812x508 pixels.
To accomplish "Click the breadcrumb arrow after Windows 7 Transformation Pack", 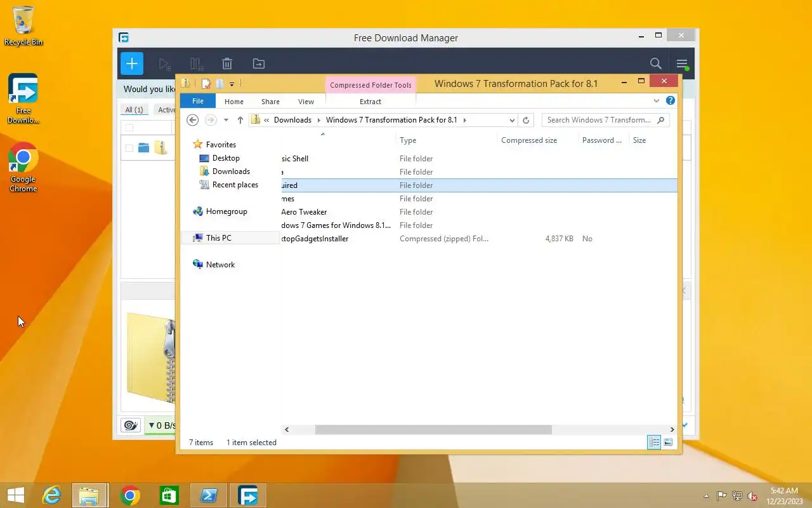I will [x=464, y=120].
